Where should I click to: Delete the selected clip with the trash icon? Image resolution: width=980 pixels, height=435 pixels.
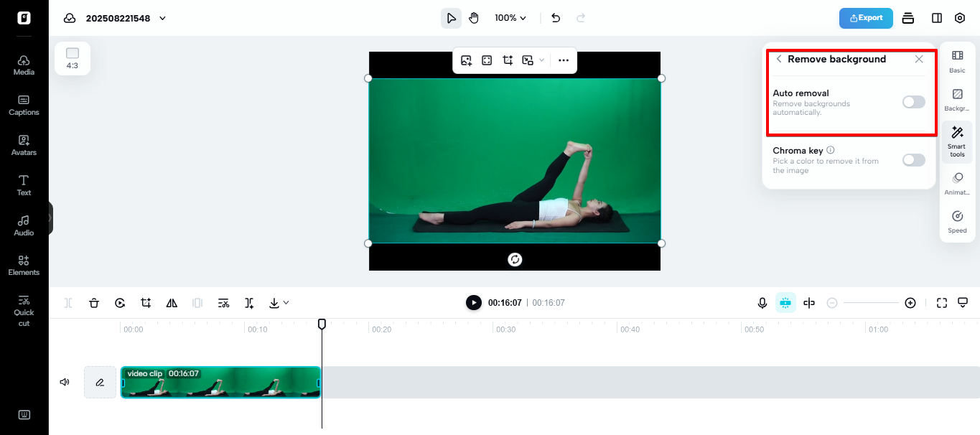tap(94, 302)
